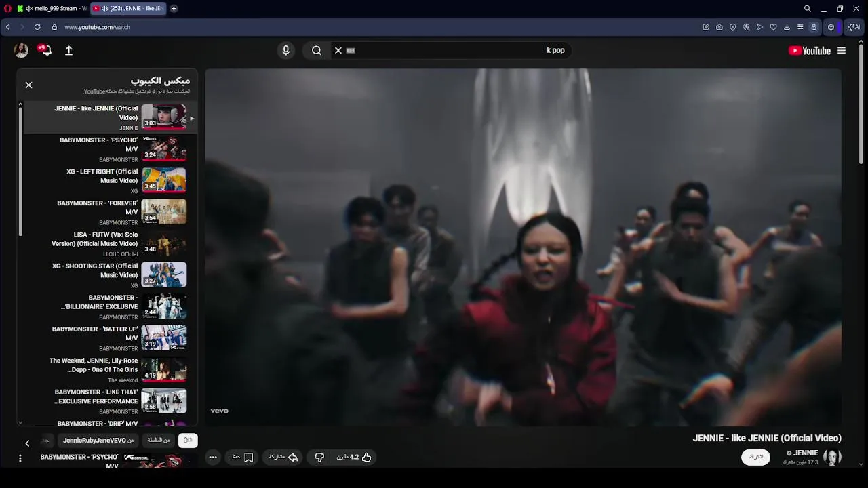Screen dimensions: 868x488
Task: Reload the current YouTube page
Action: tap(37, 27)
